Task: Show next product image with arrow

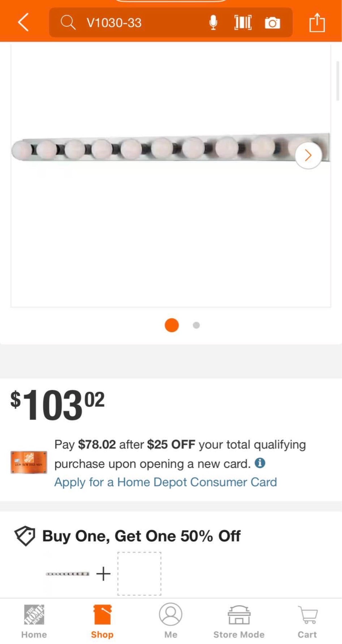Action: coord(308,155)
